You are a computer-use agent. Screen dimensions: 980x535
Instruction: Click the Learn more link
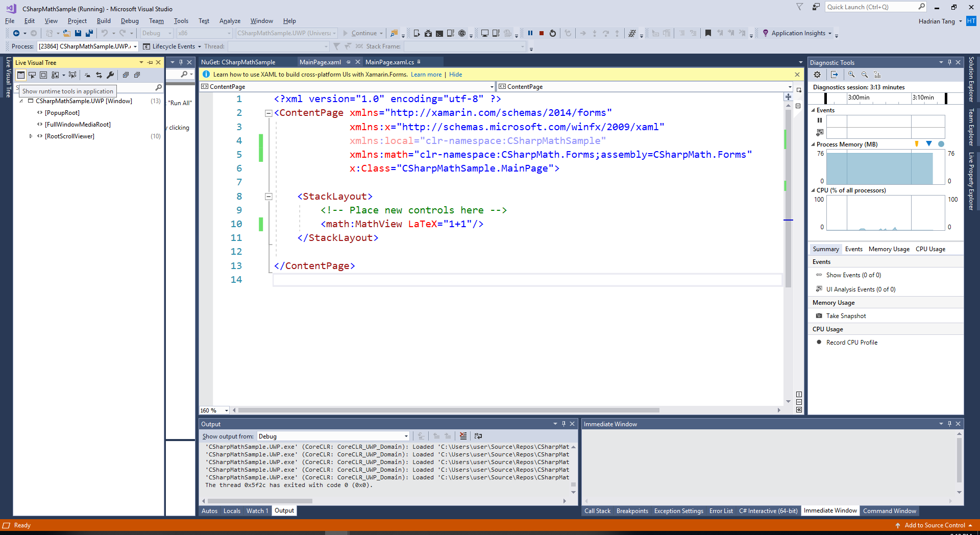pyautogui.click(x=426, y=75)
